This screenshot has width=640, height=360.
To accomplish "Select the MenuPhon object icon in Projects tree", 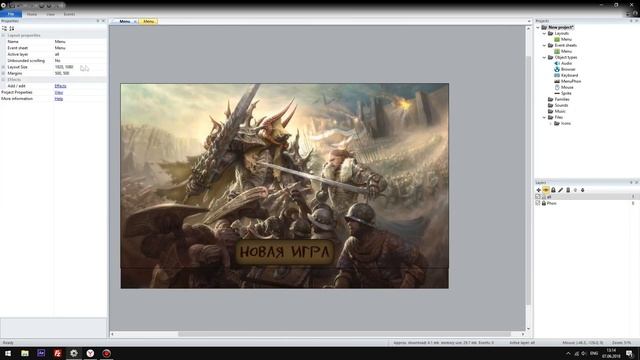I will [557, 81].
